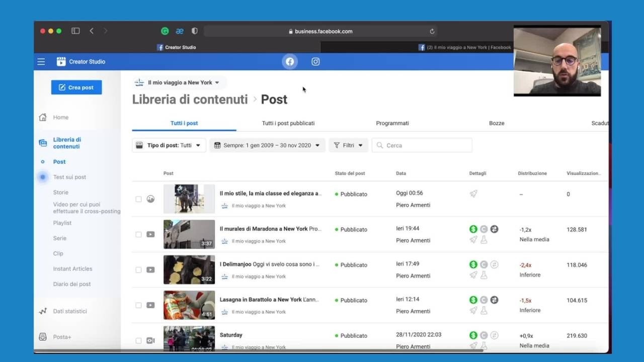Select checkbox for Saturday post
Viewport: 644px width, 362px height.
click(138, 340)
